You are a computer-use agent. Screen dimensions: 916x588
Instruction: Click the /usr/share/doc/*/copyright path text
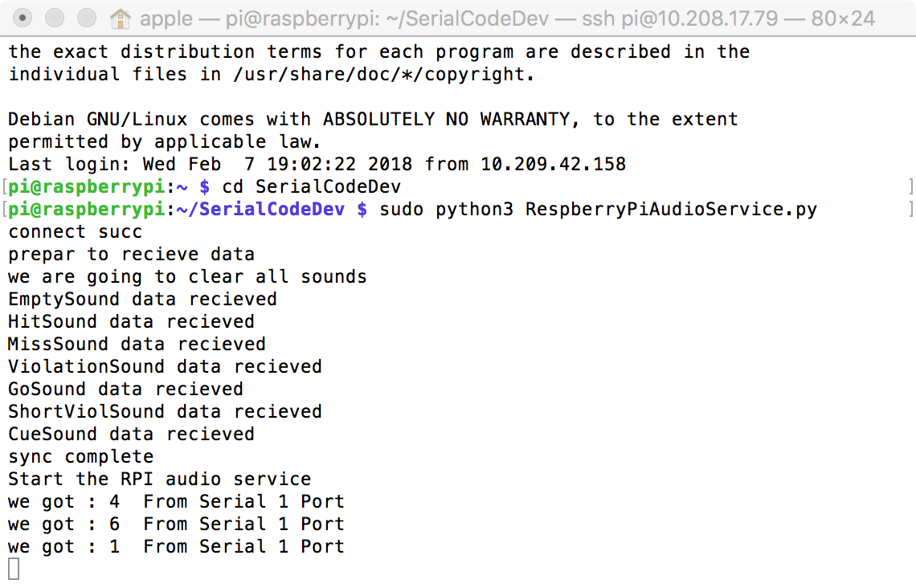[x=383, y=75]
